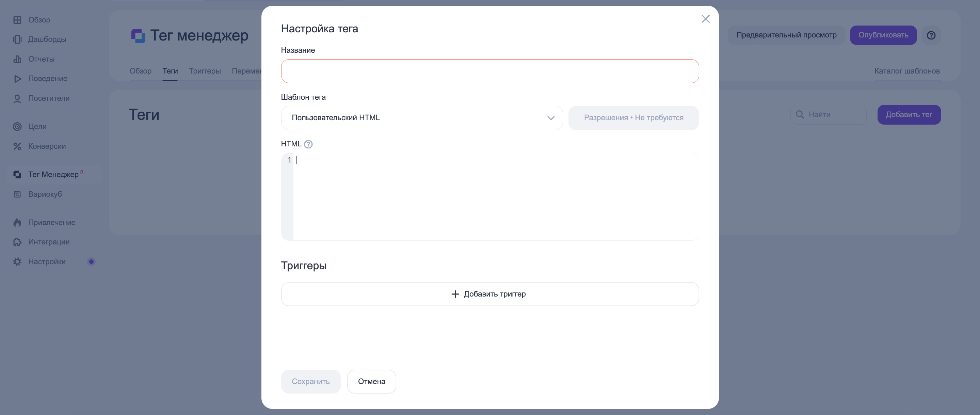This screenshot has width=980, height=415.
Task: Click the Настройка тега heading
Action: point(319,29)
